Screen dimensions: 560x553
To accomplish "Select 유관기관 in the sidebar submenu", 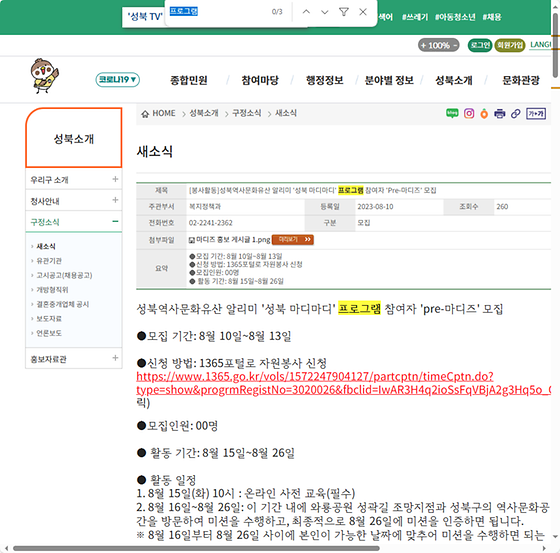I will (x=49, y=261).
